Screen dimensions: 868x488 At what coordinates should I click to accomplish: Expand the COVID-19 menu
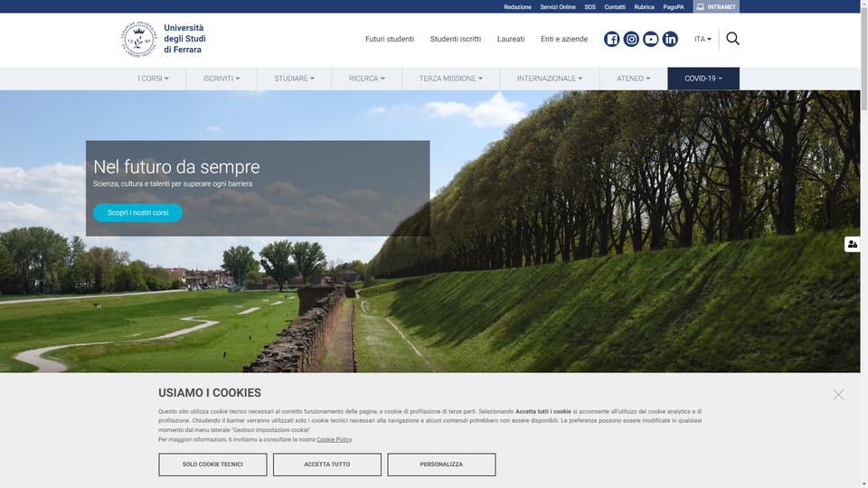click(x=703, y=79)
